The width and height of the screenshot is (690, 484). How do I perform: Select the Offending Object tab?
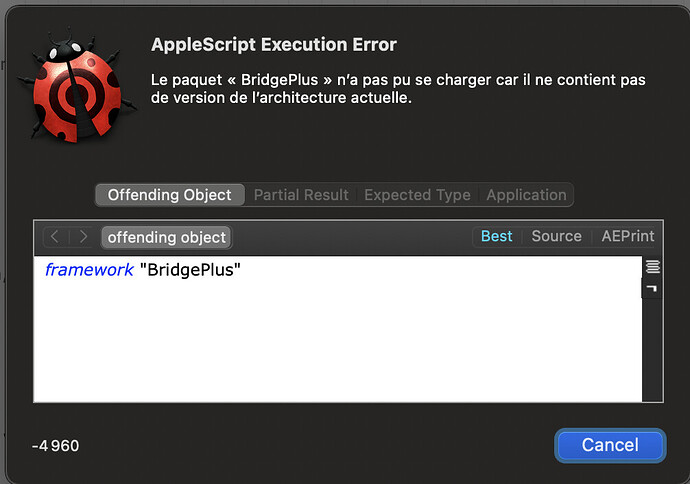(x=169, y=195)
